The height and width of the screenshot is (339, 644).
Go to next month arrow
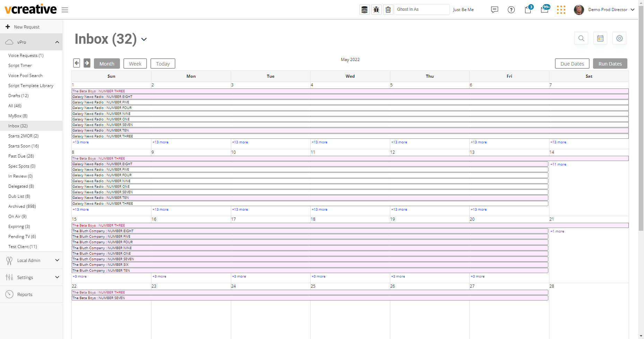pos(87,63)
